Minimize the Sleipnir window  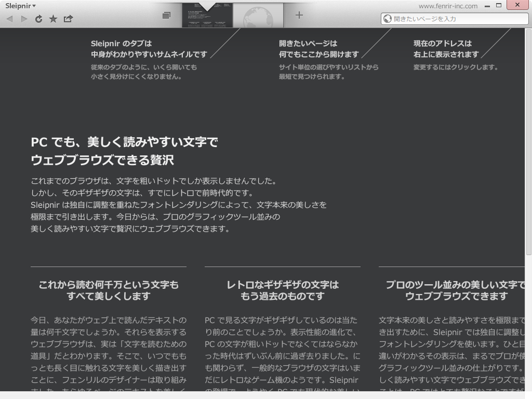[487, 6]
